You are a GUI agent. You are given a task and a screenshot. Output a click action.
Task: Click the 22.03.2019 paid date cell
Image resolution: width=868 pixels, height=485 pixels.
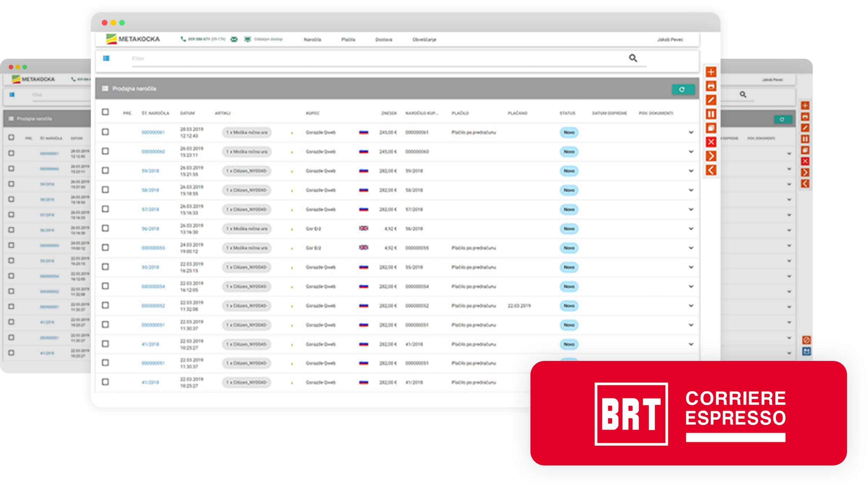519,306
